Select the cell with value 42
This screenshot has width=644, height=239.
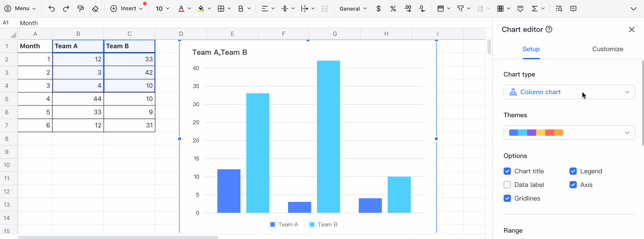tap(130, 72)
